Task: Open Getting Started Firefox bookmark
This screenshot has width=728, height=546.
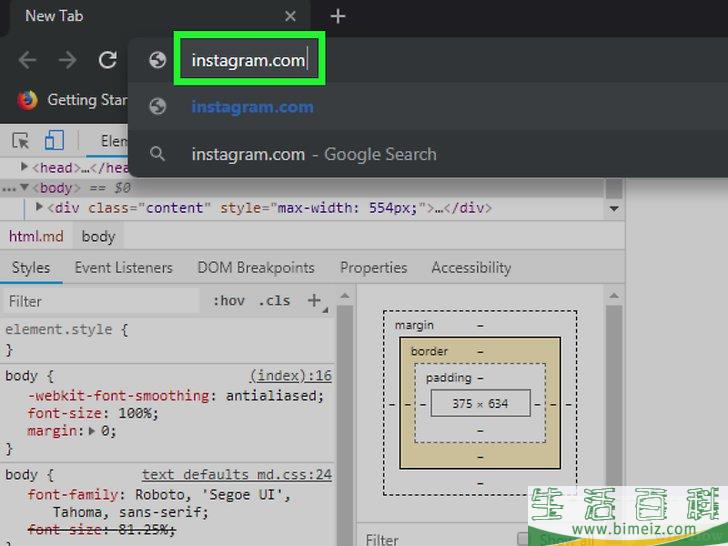Action: point(72,100)
